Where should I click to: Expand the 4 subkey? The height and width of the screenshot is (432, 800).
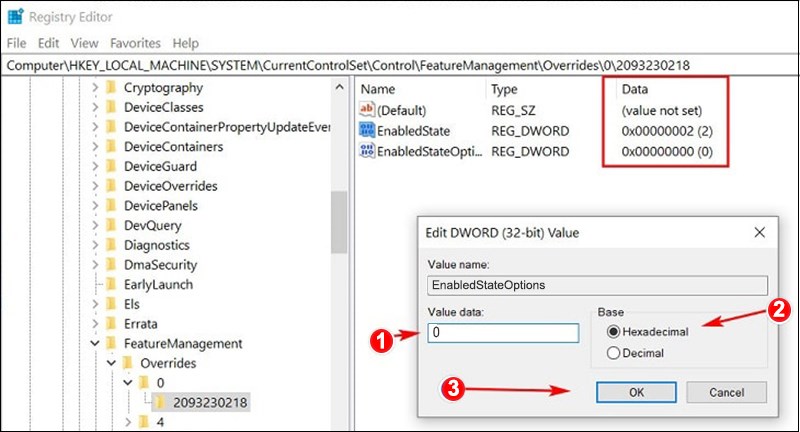[x=128, y=422]
